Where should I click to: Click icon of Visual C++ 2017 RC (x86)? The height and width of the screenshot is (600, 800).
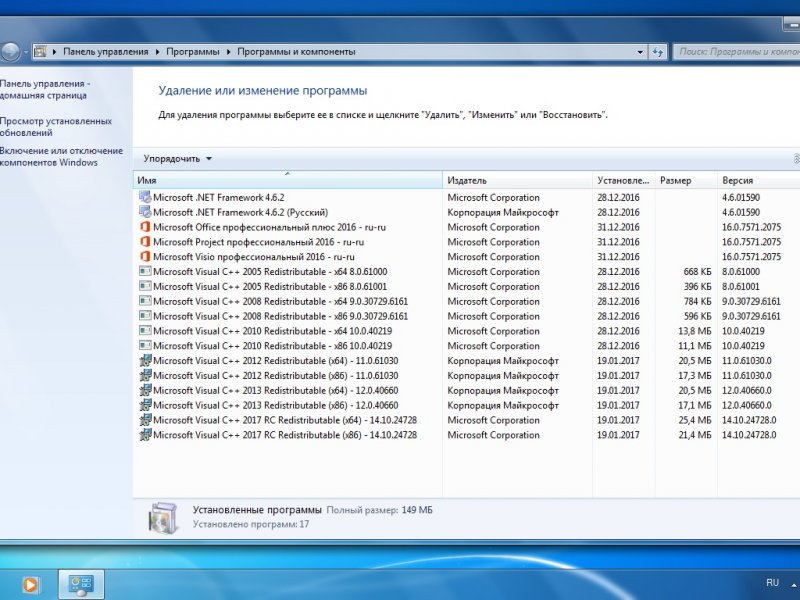(145, 435)
